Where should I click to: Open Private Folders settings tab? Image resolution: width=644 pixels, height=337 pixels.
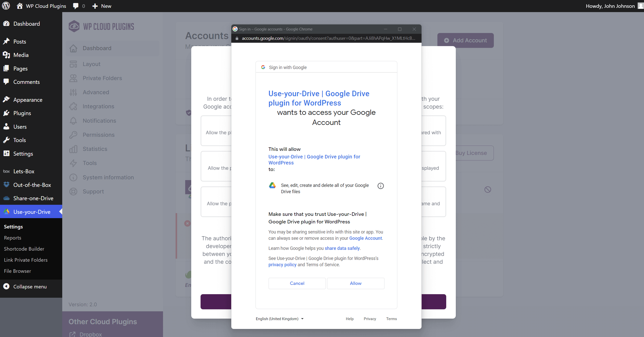click(102, 78)
